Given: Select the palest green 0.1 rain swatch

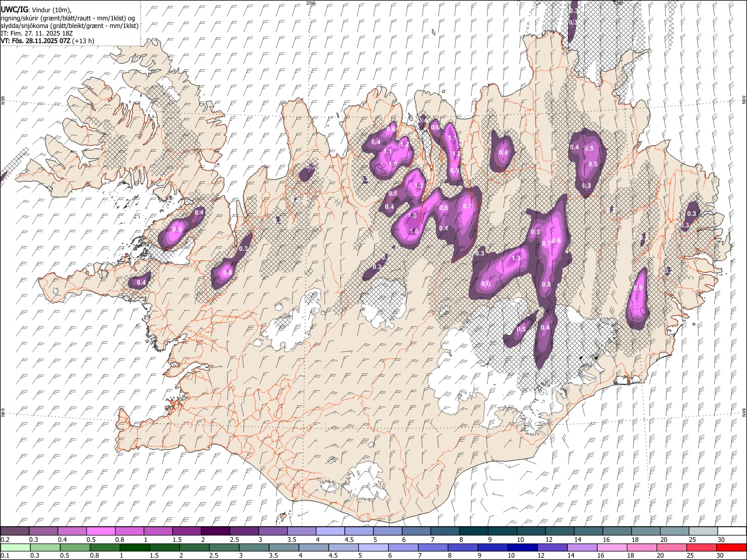Looking at the screenshot, I should 16,548.
